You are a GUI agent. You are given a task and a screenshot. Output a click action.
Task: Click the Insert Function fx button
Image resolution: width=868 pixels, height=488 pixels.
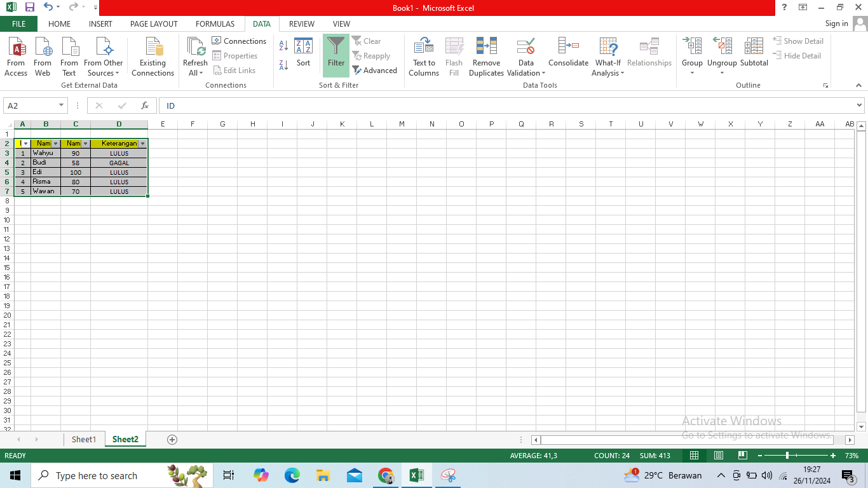[145, 105]
